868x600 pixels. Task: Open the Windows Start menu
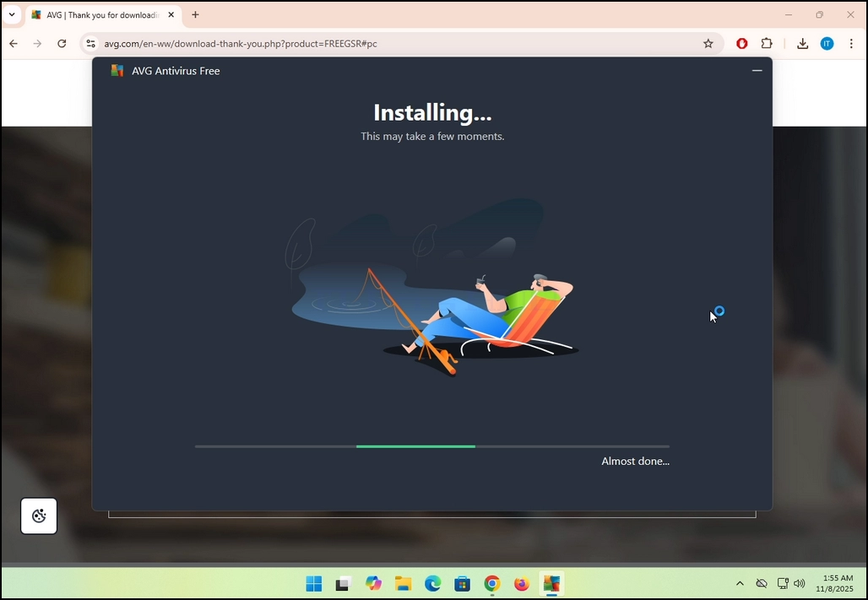pyautogui.click(x=314, y=583)
